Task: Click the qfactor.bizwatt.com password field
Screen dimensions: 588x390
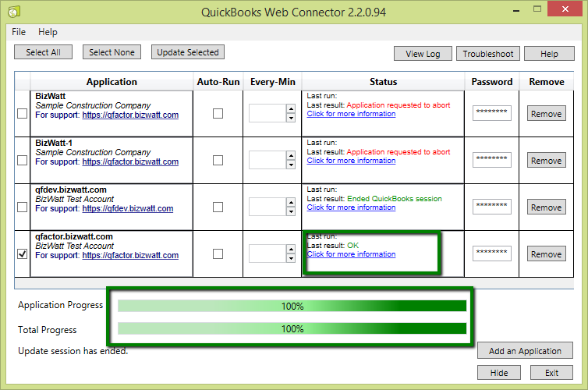Action: click(x=491, y=253)
